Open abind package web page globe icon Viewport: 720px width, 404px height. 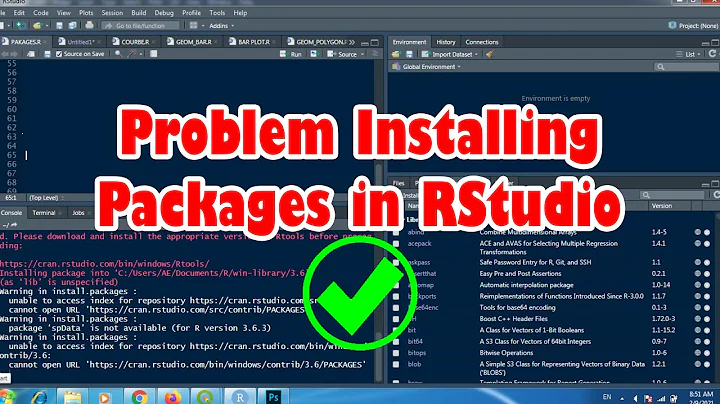698,232
